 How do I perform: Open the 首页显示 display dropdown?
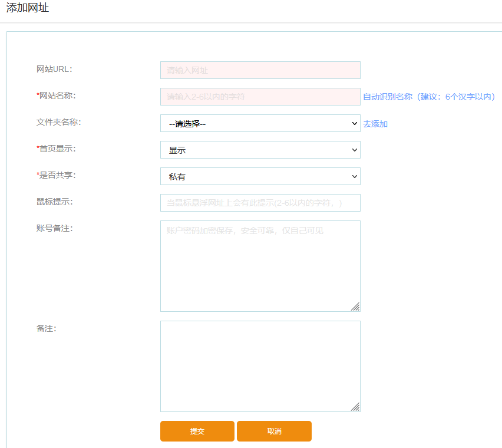point(260,150)
